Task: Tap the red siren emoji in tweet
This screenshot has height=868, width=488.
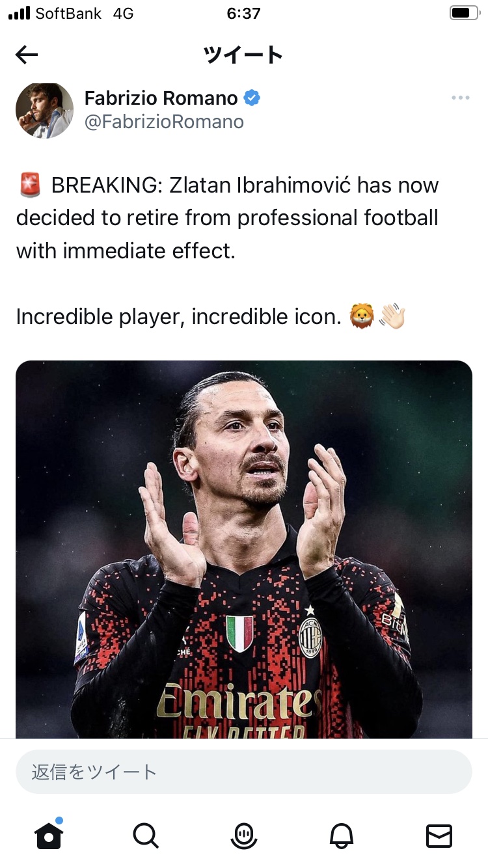Action: tap(31, 185)
